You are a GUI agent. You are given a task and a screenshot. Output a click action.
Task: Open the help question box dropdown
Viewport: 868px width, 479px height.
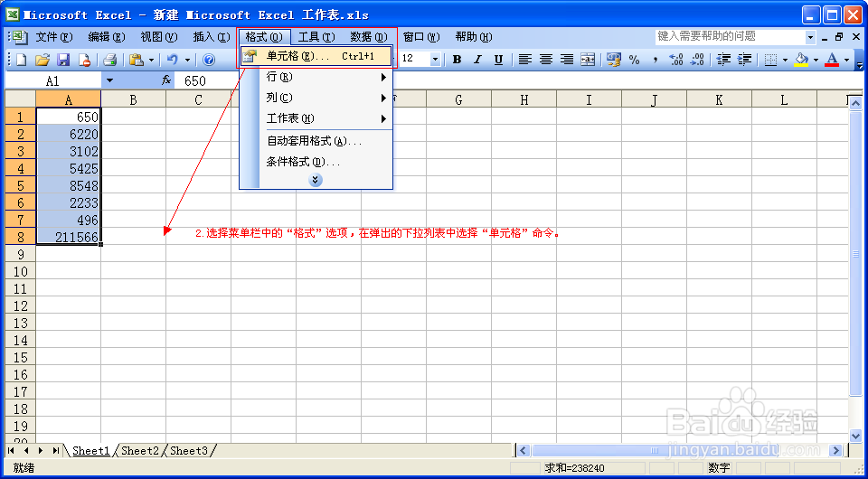tap(810, 37)
